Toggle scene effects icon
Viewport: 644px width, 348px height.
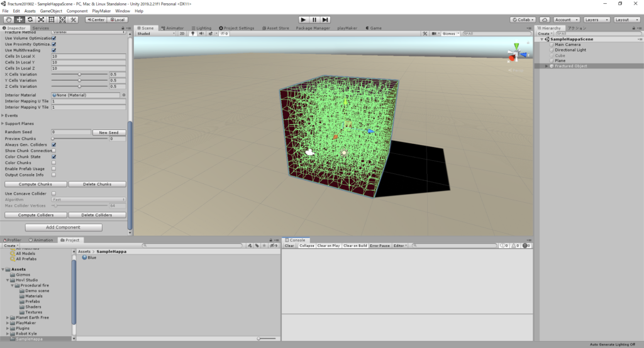click(x=210, y=34)
